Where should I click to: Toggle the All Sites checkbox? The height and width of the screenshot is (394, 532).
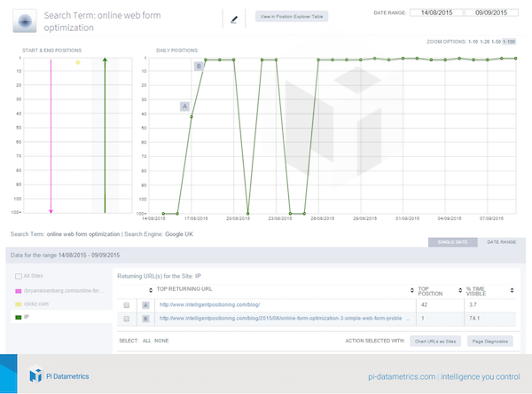pos(19,276)
